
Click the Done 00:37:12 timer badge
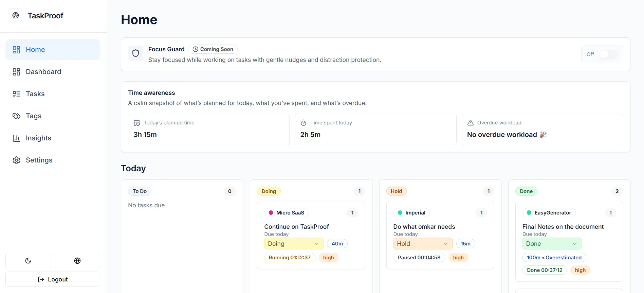(545, 270)
